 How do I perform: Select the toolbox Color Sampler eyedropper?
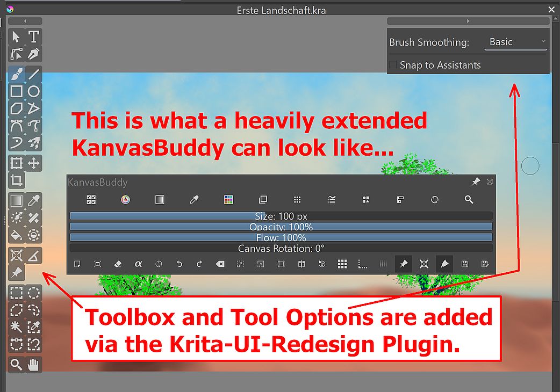coord(33,201)
